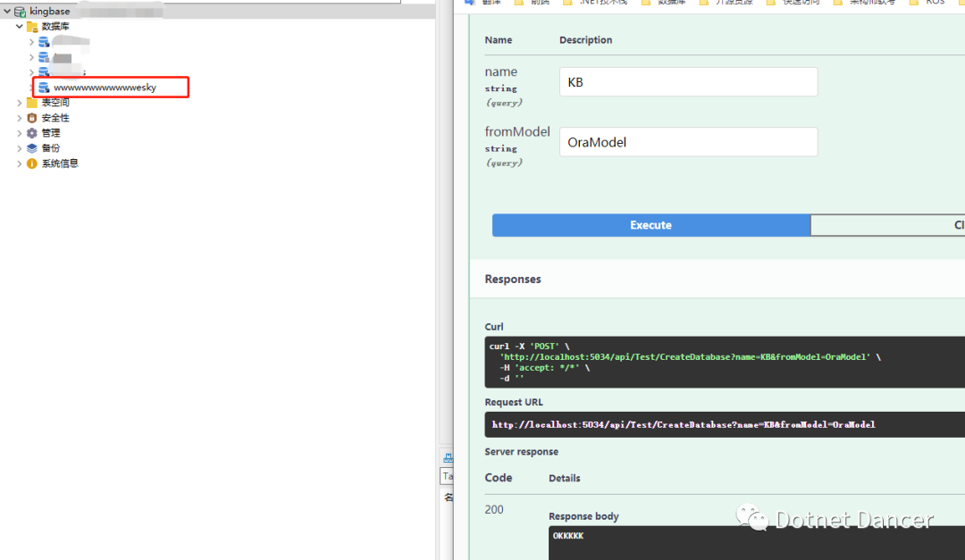Image resolution: width=965 pixels, height=560 pixels.
Task: Select the 安全性 label
Action: pyautogui.click(x=55, y=118)
